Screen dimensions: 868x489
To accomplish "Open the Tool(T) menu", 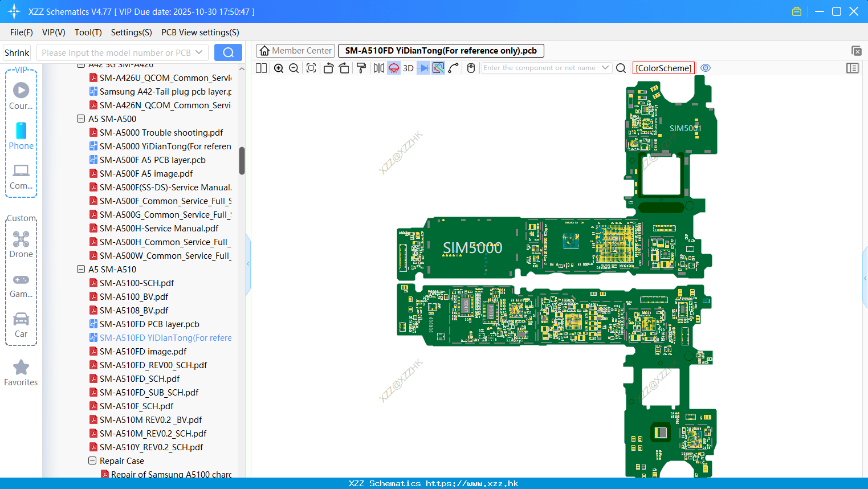I will point(88,32).
